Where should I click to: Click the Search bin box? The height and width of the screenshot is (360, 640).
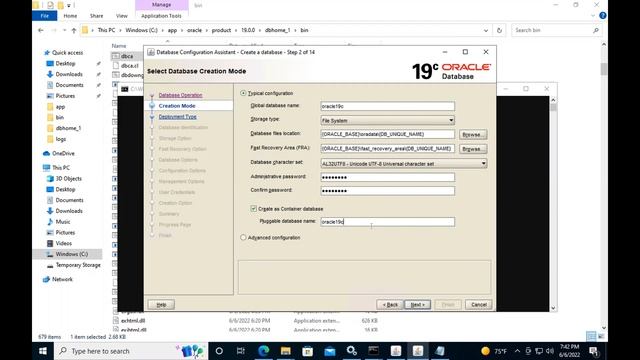[556, 30]
